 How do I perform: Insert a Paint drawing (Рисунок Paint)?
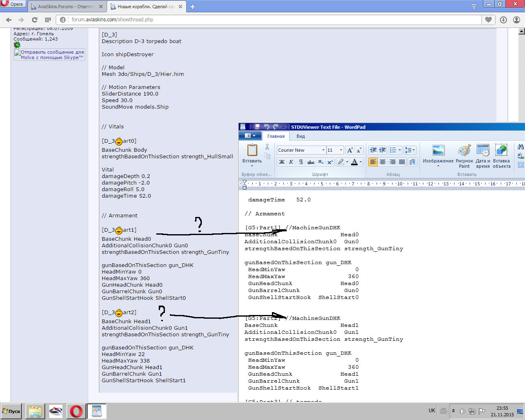point(464,156)
